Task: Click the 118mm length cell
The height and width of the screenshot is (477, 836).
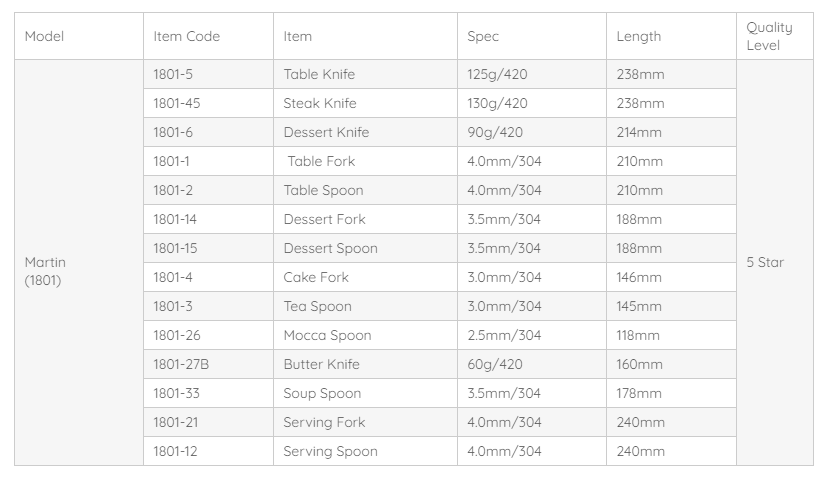Action: 638,335
